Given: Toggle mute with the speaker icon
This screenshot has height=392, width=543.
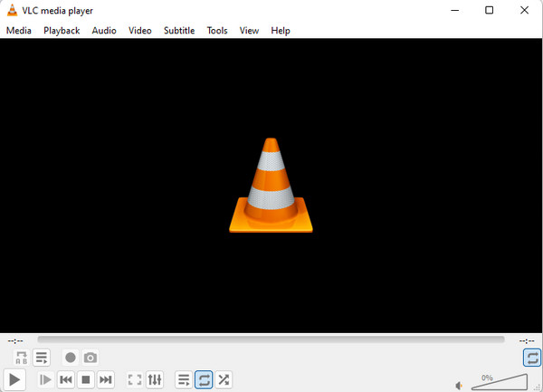Looking at the screenshot, I should pos(459,385).
